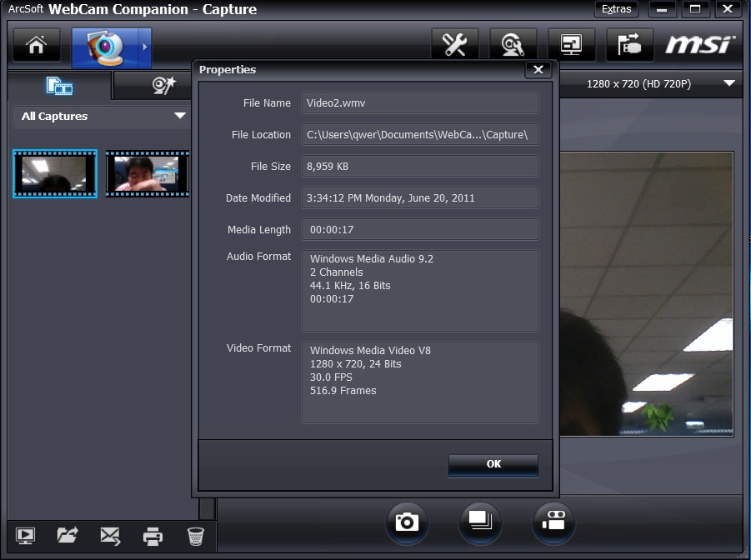Expand the arrow beside the webcam module
This screenshot has width=751, height=560.
coord(145,47)
